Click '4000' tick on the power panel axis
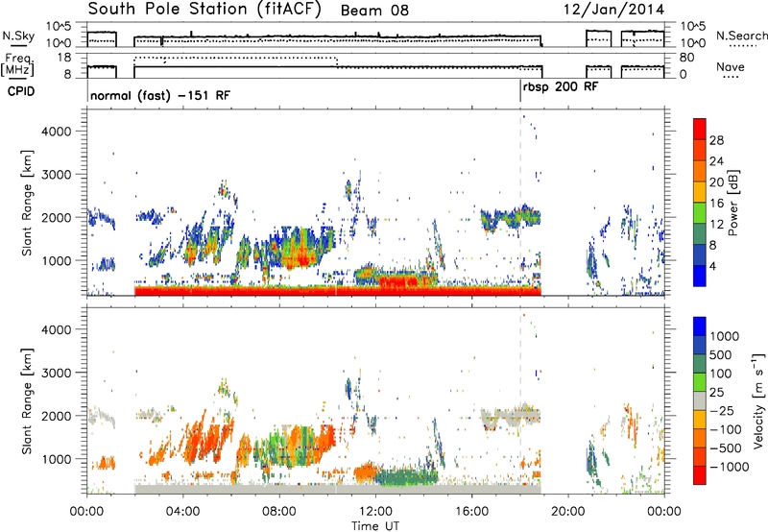 [56, 132]
